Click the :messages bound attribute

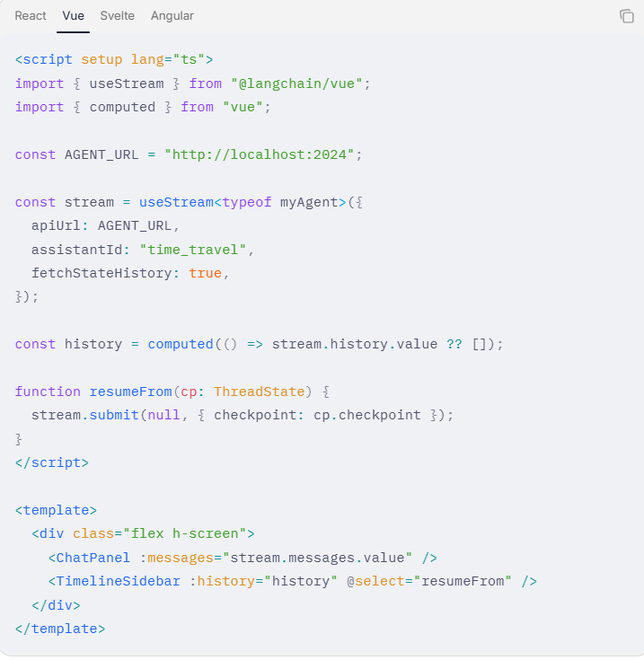pyautogui.click(x=176, y=559)
